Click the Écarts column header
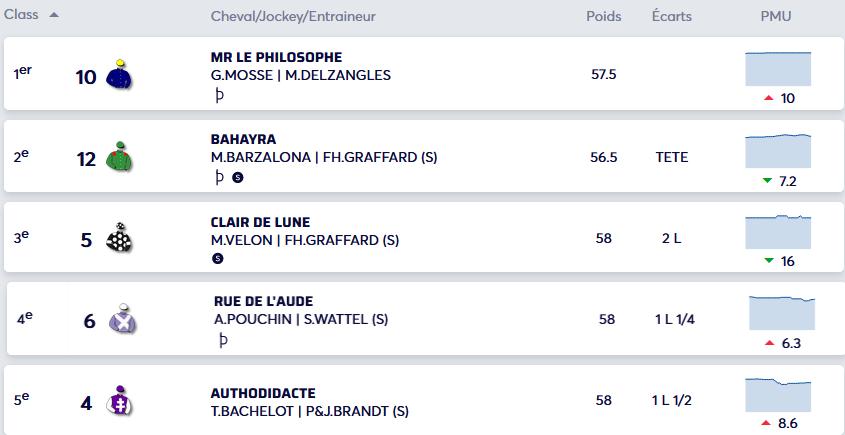The width and height of the screenshot is (845, 435). 671,16
